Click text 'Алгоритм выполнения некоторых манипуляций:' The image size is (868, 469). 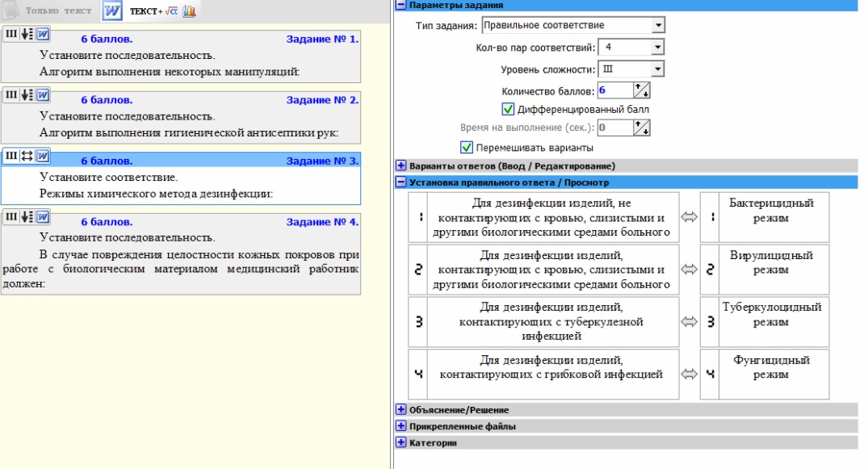point(170,71)
